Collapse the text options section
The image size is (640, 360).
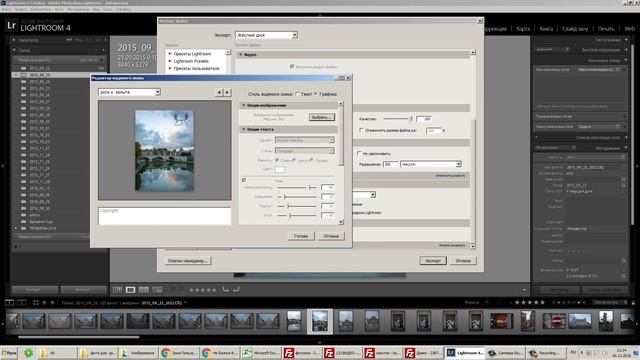243,129
